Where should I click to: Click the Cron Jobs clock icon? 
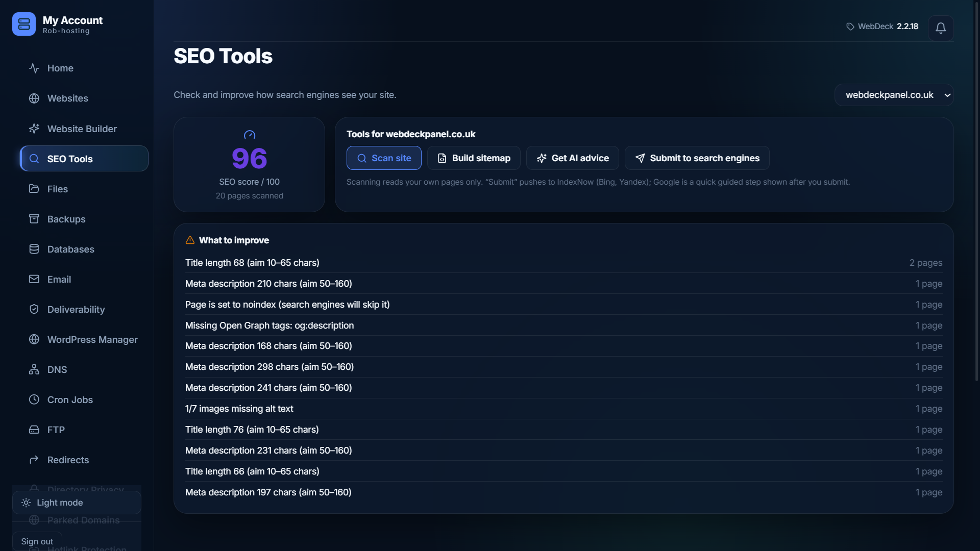[34, 399]
